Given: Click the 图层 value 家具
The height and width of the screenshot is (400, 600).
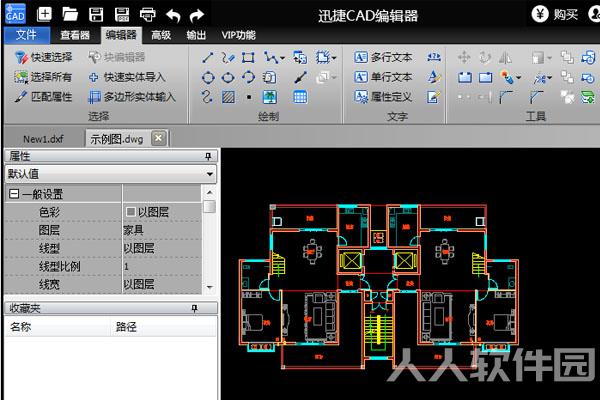Looking at the screenshot, I should [x=161, y=230].
